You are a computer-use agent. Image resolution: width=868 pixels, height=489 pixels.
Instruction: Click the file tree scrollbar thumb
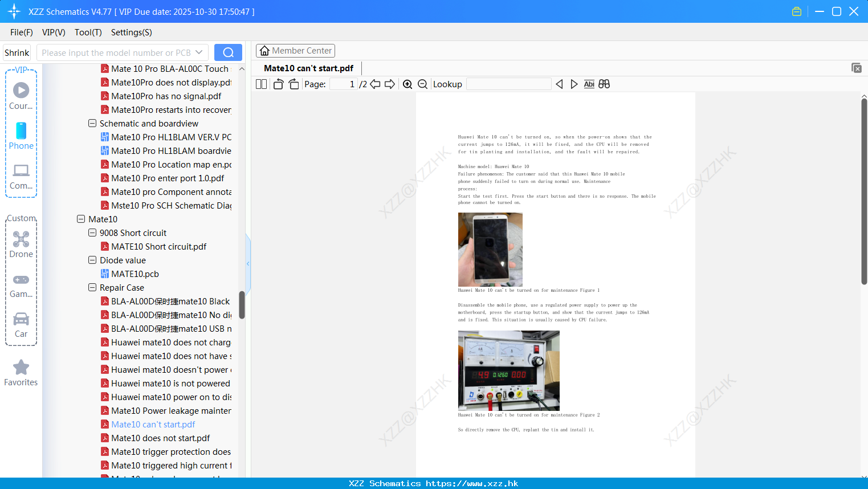242,305
